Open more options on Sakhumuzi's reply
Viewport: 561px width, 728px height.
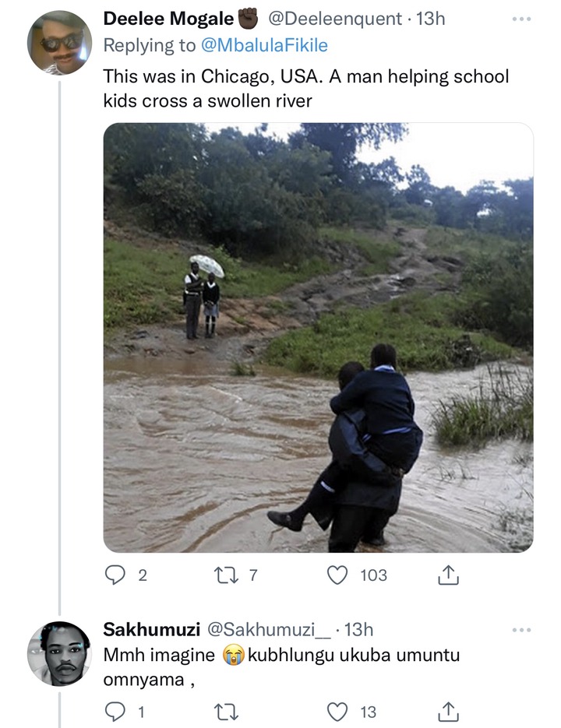coord(521,630)
